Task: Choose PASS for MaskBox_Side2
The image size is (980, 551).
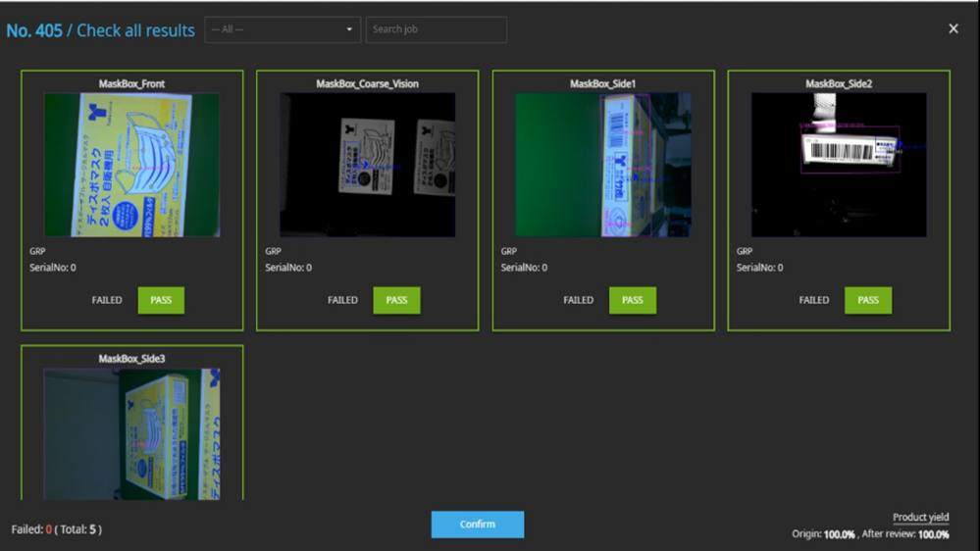Action: (x=867, y=300)
